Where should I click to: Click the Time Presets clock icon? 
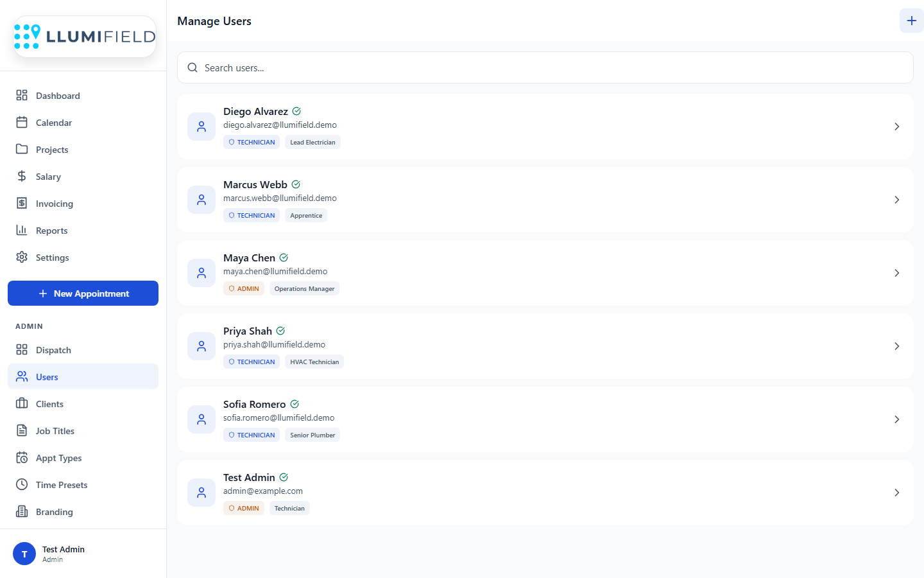[x=22, y=484]
